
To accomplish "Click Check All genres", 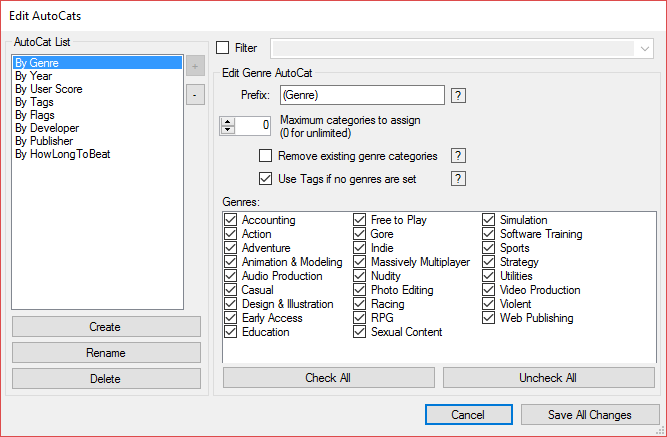I will tap(329, 378).
